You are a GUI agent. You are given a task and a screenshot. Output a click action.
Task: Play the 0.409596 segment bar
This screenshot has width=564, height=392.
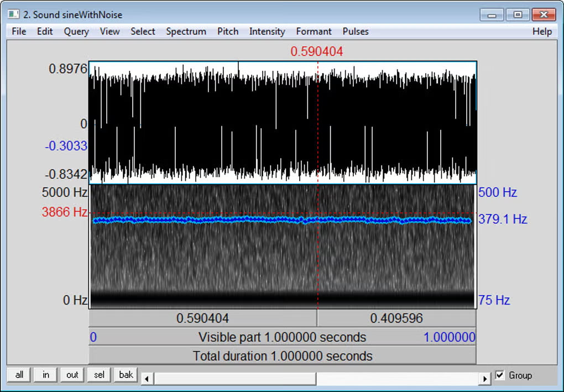point(396,318)
